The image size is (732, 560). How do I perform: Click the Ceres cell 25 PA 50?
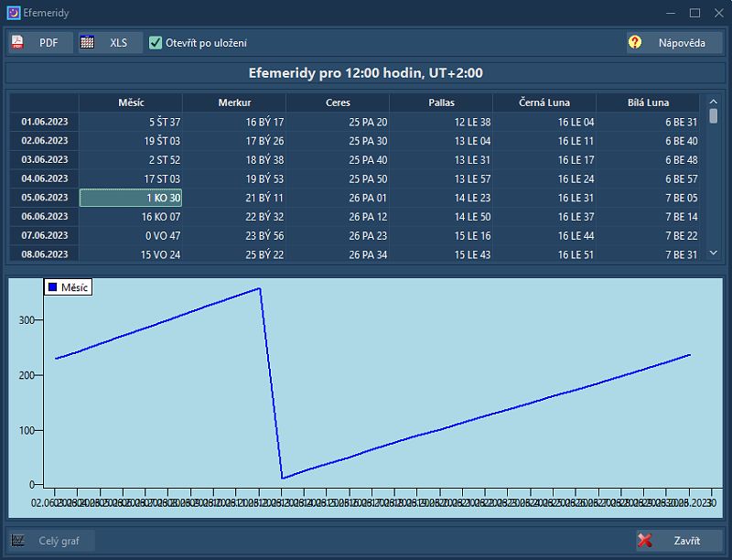click(x=338, y=178)
